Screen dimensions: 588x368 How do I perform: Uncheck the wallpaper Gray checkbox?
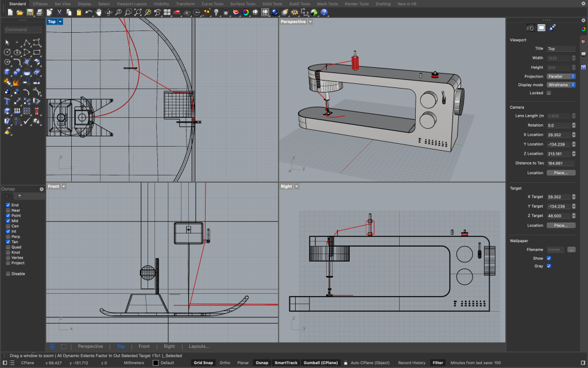coord(549,266)
